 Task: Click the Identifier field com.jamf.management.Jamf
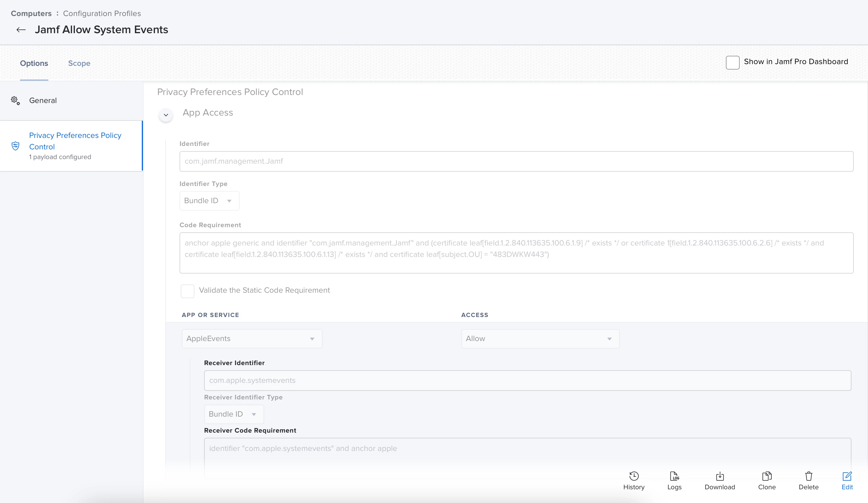pyautogui.click(x=516, y=161)
